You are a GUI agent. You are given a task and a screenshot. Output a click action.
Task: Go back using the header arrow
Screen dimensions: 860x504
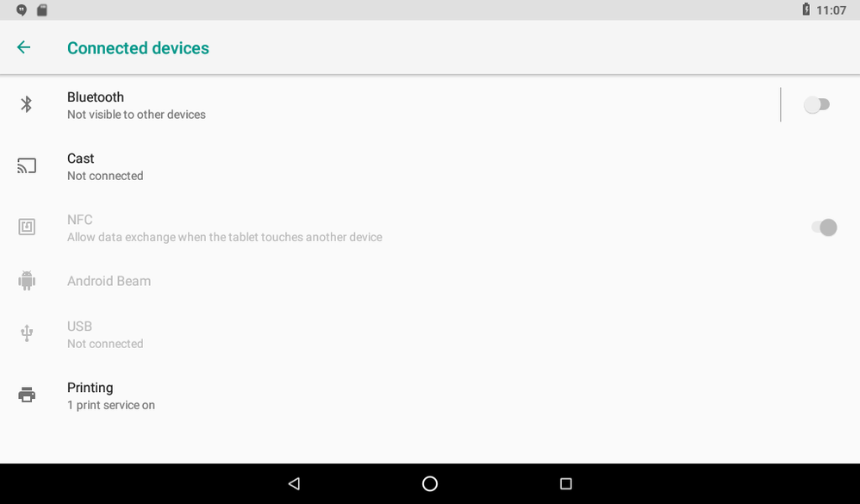[23, 47]
